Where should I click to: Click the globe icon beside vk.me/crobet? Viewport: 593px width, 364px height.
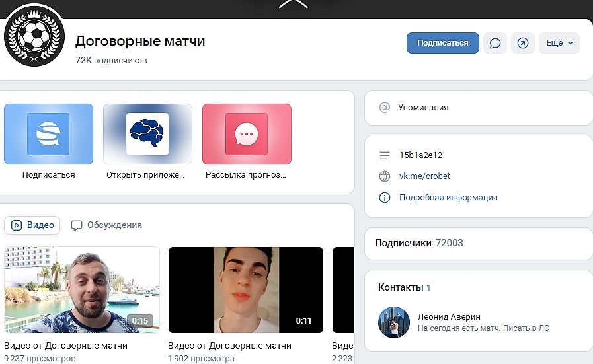click(x=385, y=176)
